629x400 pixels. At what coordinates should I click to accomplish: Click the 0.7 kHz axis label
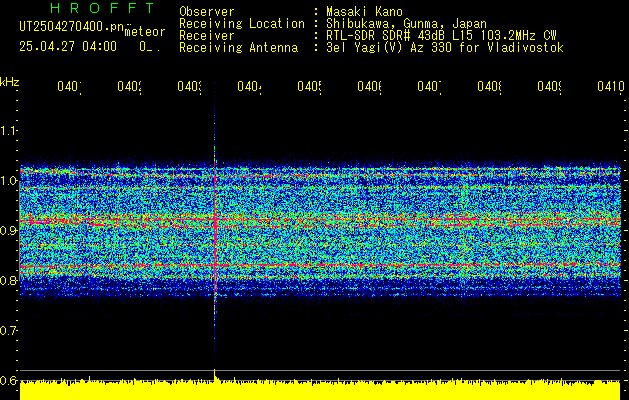click(9, 331)
